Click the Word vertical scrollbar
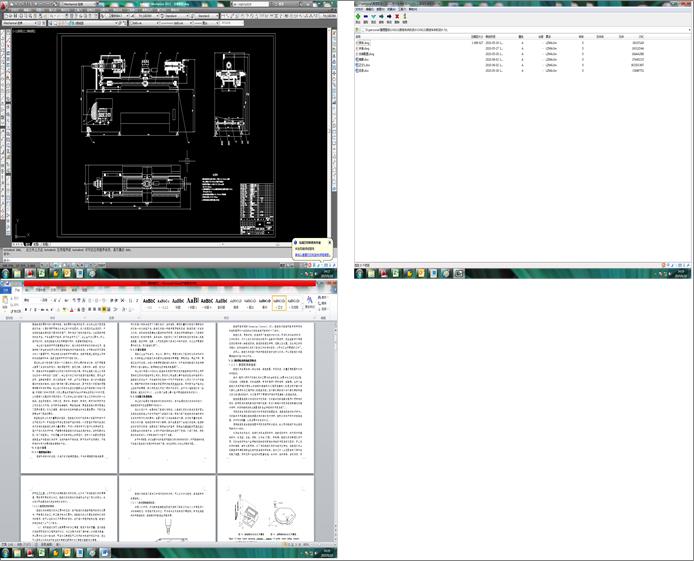 point(334,420)
